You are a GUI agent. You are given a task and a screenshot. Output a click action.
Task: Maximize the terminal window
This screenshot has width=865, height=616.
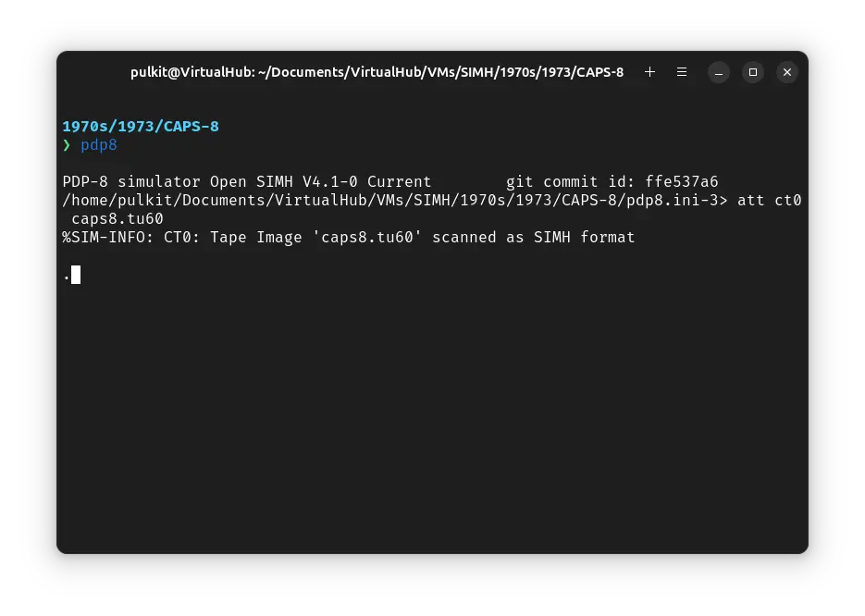coord(753,71)
